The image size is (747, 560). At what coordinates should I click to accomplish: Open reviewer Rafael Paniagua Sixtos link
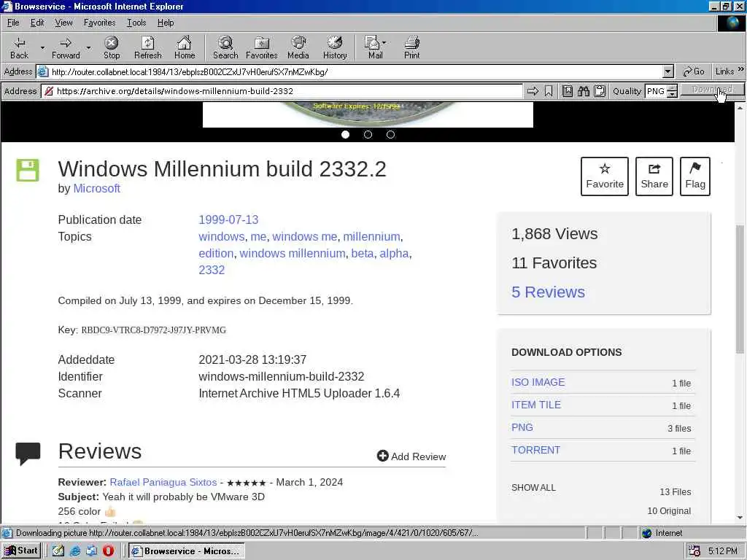pos(163,482)
